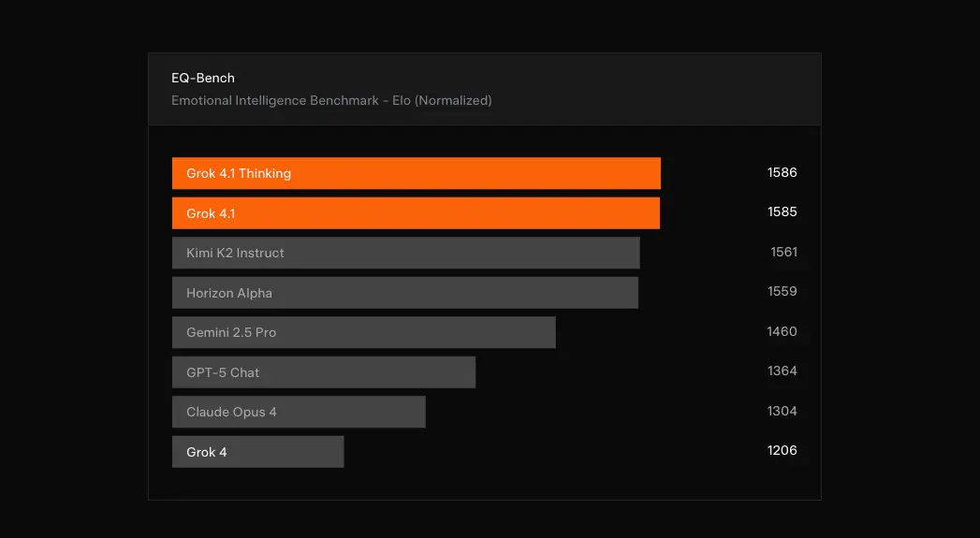Image resolution: width=980 pixels, height=538 pixels.
Task: Click the Claude Opus 4 bar
Action: (x=299, y=412)
